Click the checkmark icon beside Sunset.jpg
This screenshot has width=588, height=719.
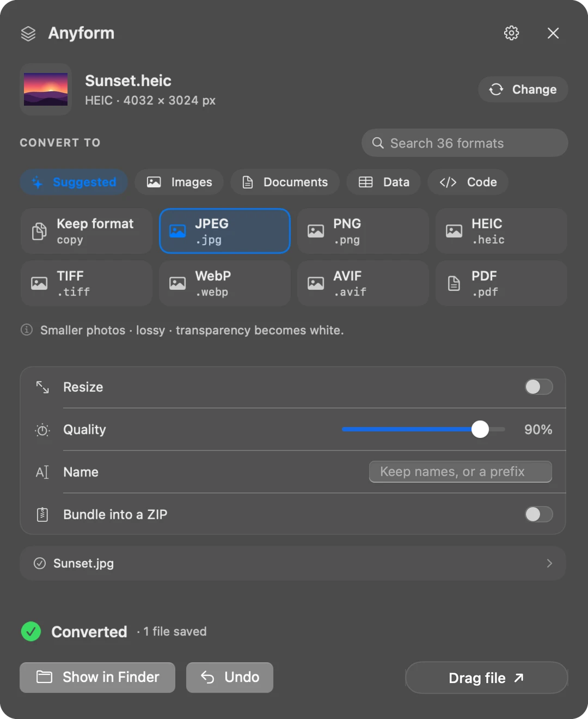coord(40,563)
